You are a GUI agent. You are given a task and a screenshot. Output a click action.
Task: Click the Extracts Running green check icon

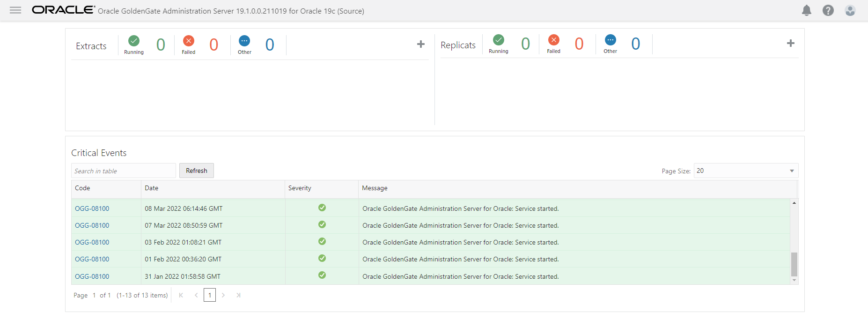click(x=134, y=41)
